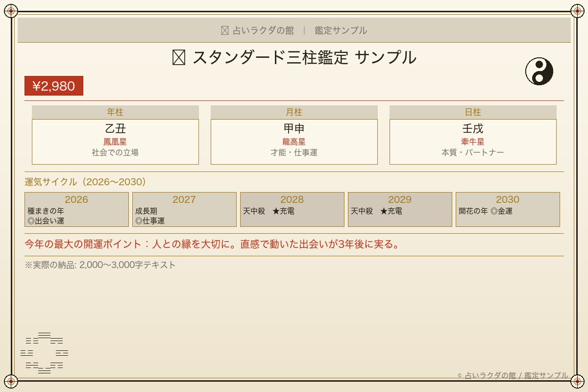This screenshot has width=588, height=392.
Task: Click the 種まきの年 text
Action: click(x=46, y=211)
